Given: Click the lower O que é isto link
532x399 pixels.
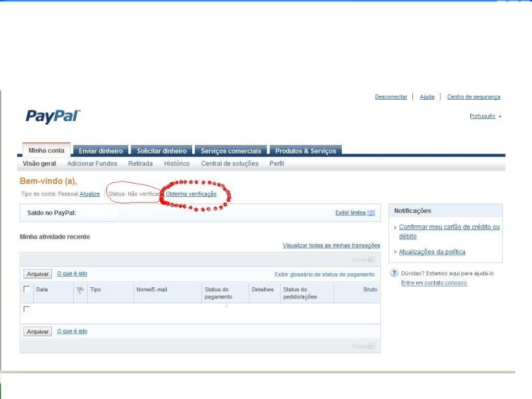Looking at the screenshot, I should point(72,331).
